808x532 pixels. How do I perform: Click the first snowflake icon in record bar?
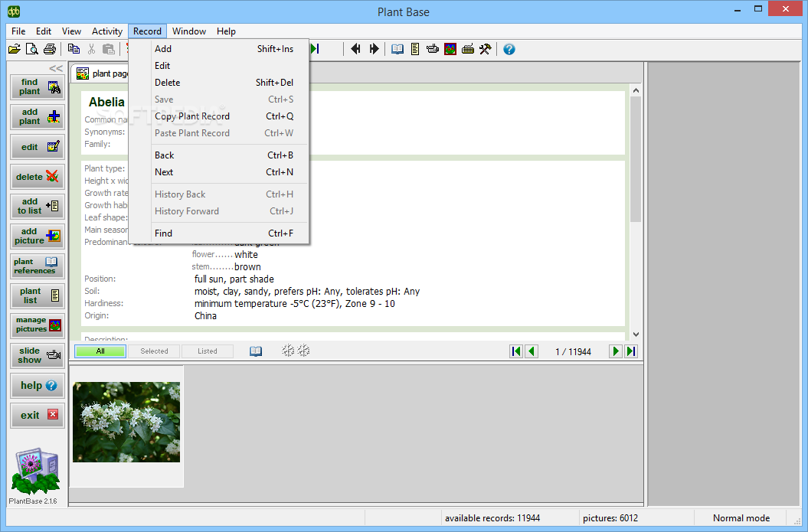coord(288,351)
